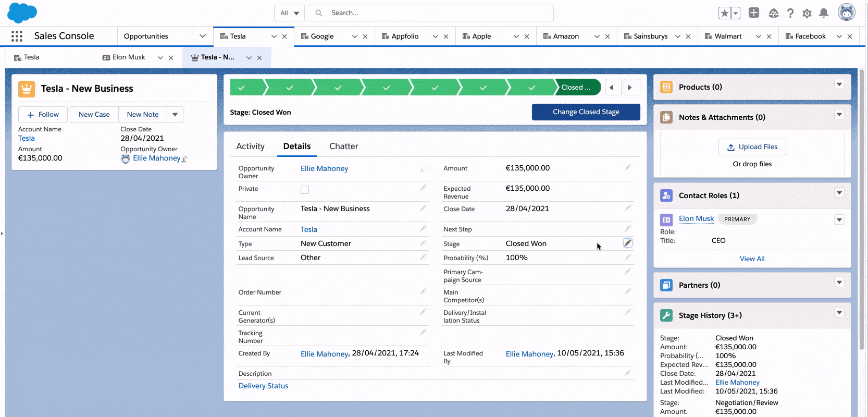Click the New Case button
This screenshot has width=868, height=417.
coord(94,115)
